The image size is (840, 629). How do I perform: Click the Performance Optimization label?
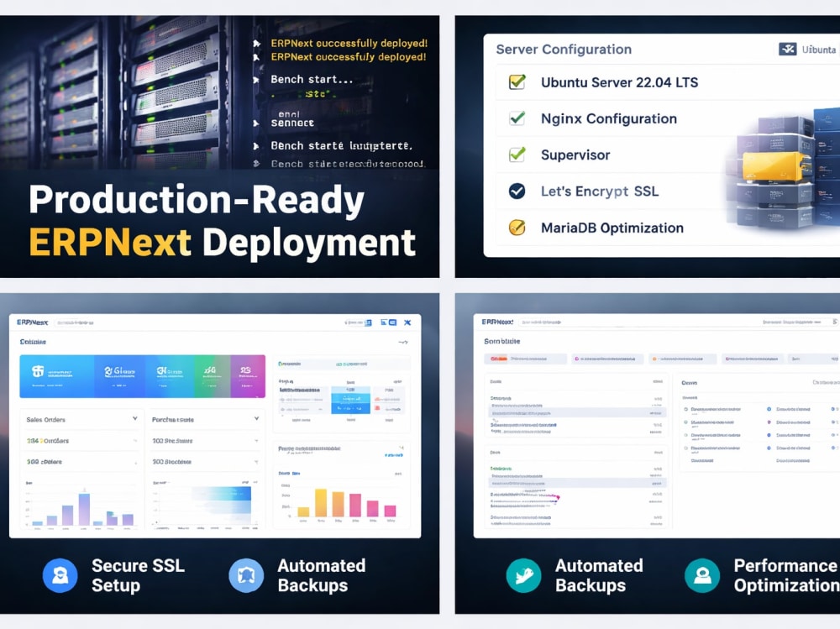[x=786, y=575]
